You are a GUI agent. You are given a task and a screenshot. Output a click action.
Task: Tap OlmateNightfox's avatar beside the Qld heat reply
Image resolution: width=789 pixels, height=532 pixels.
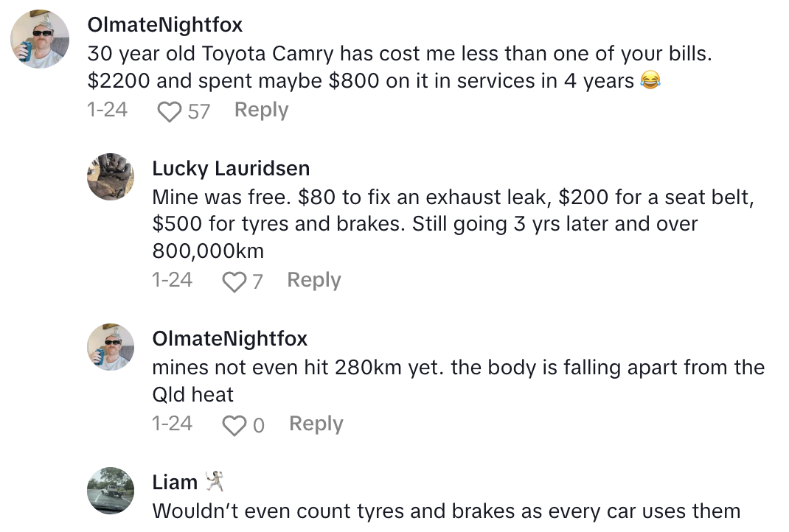point(111,346)
